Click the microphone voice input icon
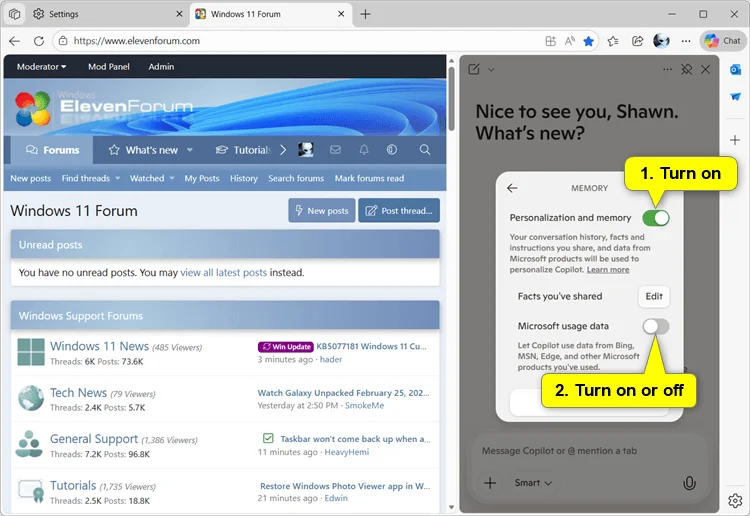Image resolution: width=750 pixels, height=516 pixels. 689,483
